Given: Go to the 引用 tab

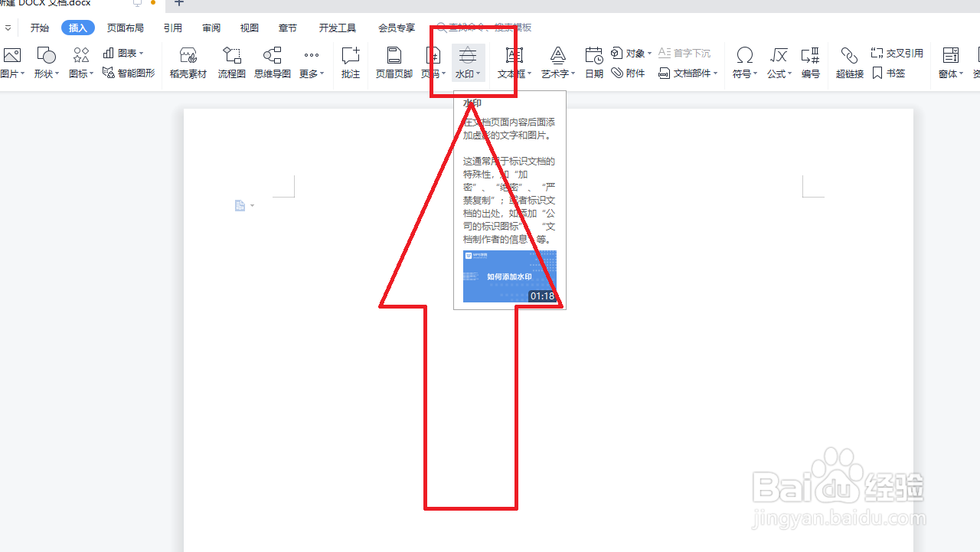Looking at the screenshot, I should pyautogui.click(x=173, y=28).
